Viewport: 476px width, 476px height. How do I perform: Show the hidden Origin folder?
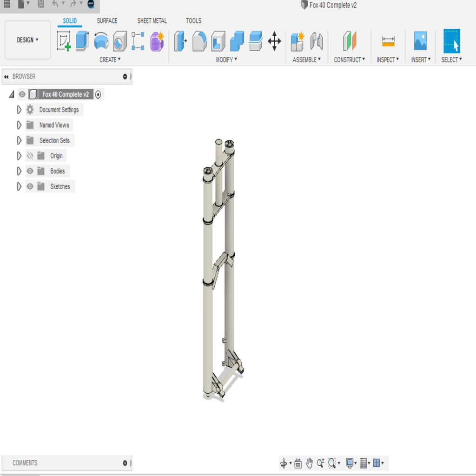click(30, 156)
